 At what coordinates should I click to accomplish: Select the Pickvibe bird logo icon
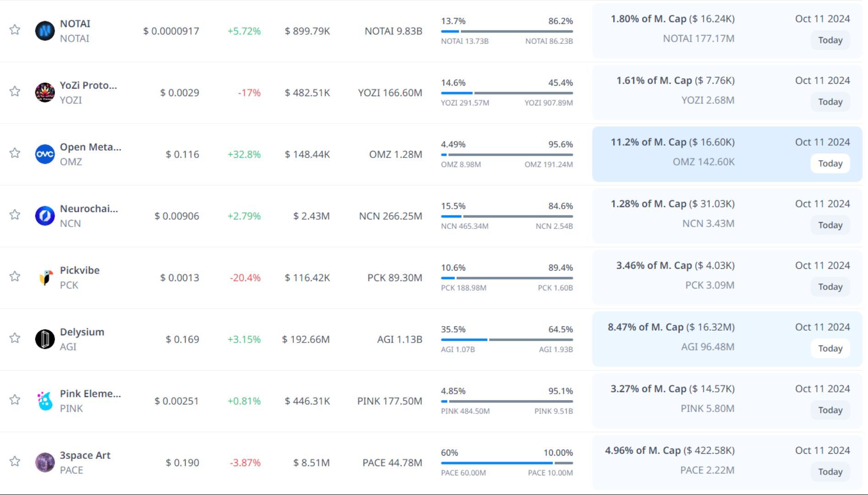[x=45, y=277]
